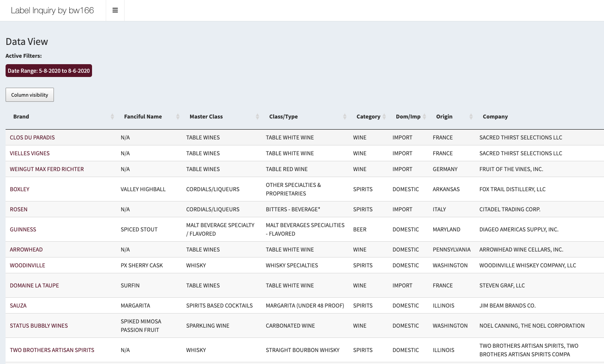604x364 pixels.
Task: Open CLOS DU PARADIS brand link
Action: click(32, 137)
